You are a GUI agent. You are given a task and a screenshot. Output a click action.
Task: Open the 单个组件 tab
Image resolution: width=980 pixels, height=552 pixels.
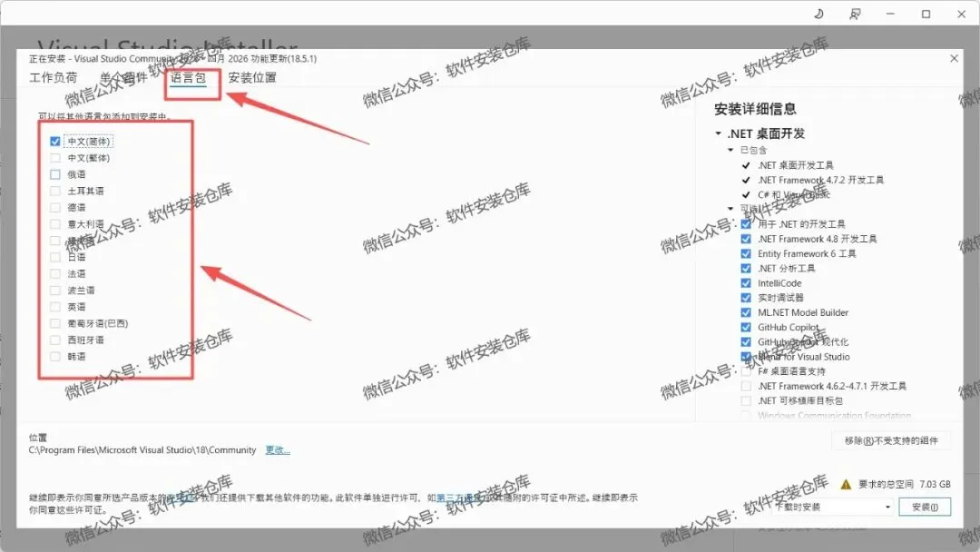click(x=123, y=77)
